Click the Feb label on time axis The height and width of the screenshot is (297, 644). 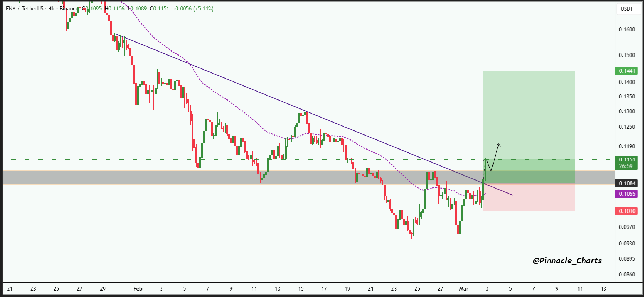tap(138, 289)
